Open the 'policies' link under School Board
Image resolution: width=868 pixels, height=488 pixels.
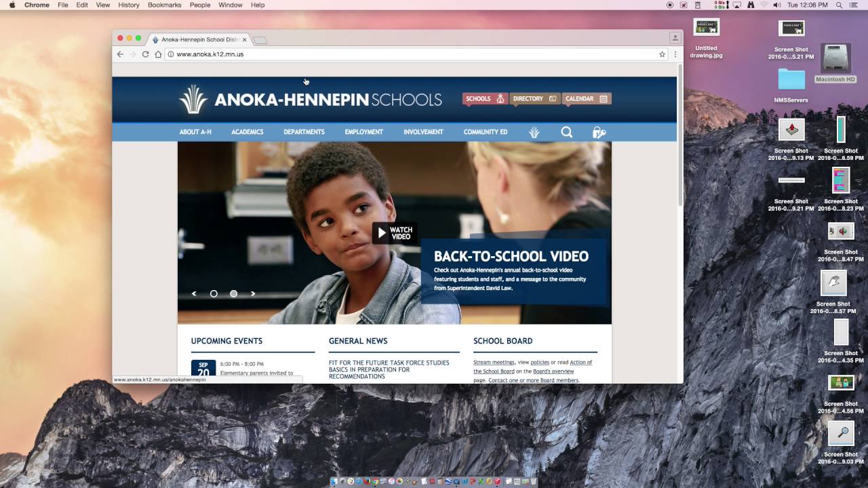click(x=540, y=363)
